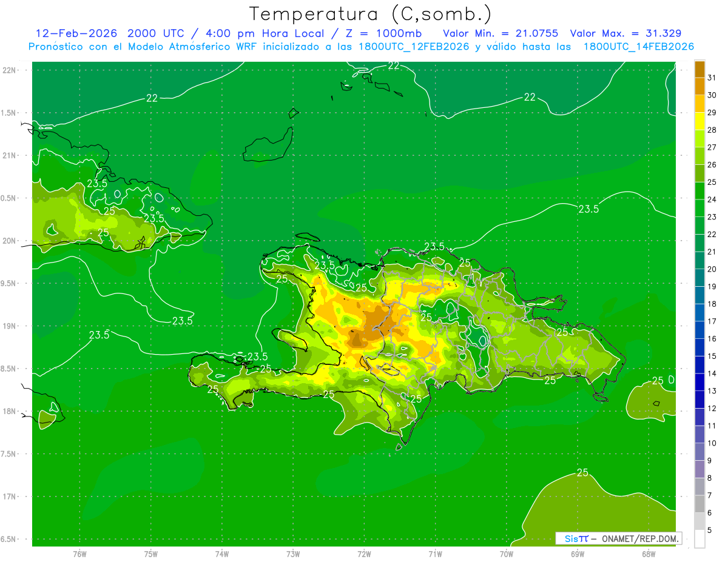Click the "Valor Max. = 31.329" readout
The width and height of the screenshot is (728, 562).
tap(625, 33)
